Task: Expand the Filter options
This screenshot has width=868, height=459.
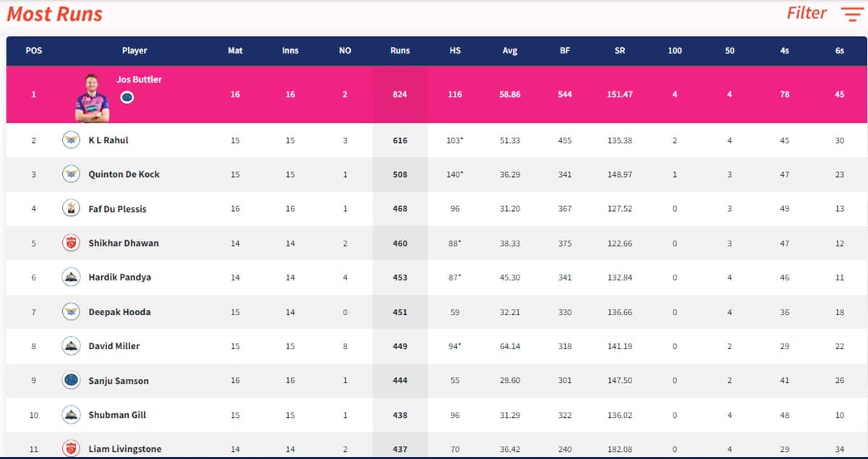Action: pos(807,13)
